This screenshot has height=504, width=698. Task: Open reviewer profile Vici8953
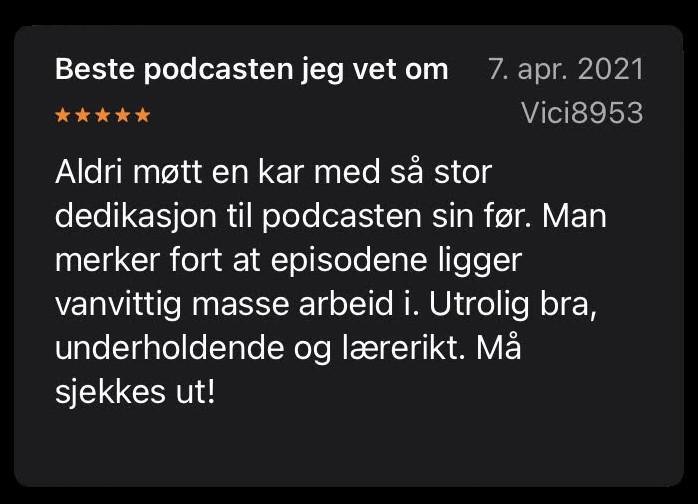tap(582, 113)
